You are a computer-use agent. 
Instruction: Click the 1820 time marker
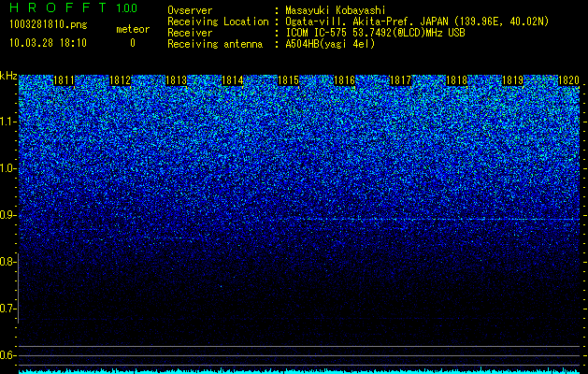(x=568, y=80)
